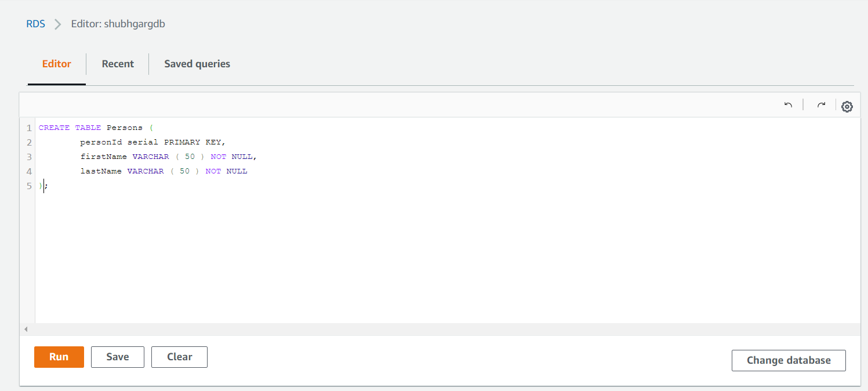The image size is (868, 391).
Task: Click the left scroll arrow below the editor
Action: pyautogui.click(x=26, y=328)
